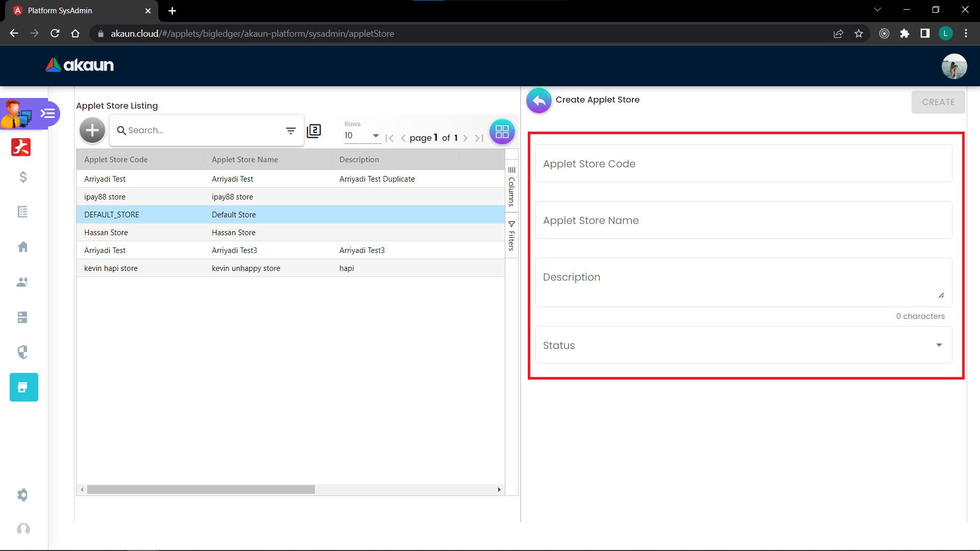Expand the Status dropdown
The width and height of the screenshot is (980, 551).
click(743, 345)
